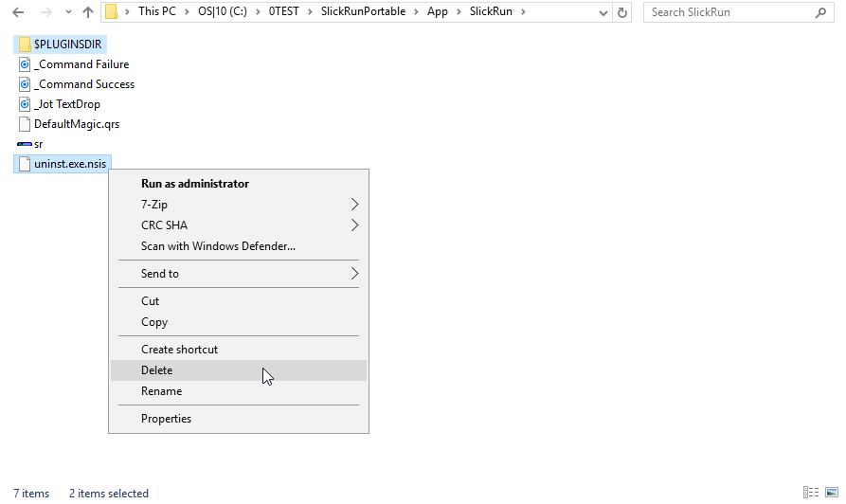Expand chevron after 0TEST breadcrumb
This screenshot has height=504, width=846.
click(x=310, y=12)
